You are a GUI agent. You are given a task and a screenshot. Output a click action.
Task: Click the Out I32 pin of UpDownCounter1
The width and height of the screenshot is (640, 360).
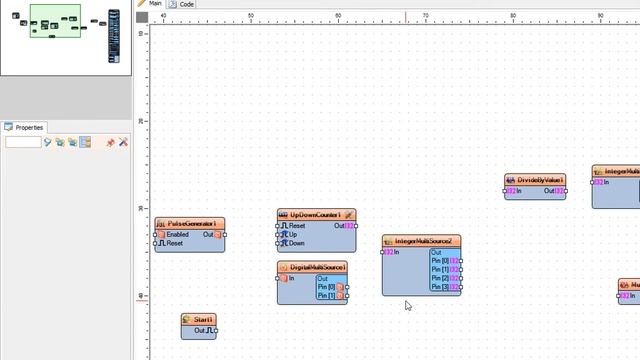point(356,226)
